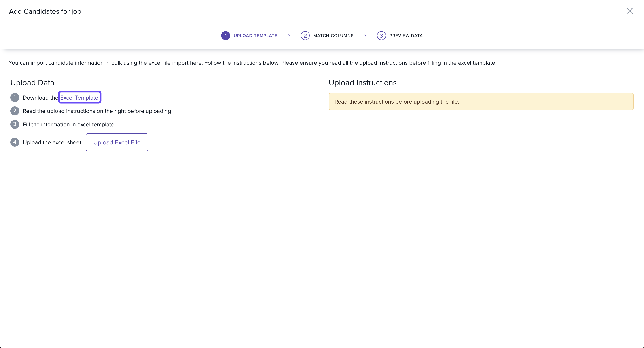Screen dimensions: 644x348
Task: Click the step 3 circle icon
Action: pos(381,36)
